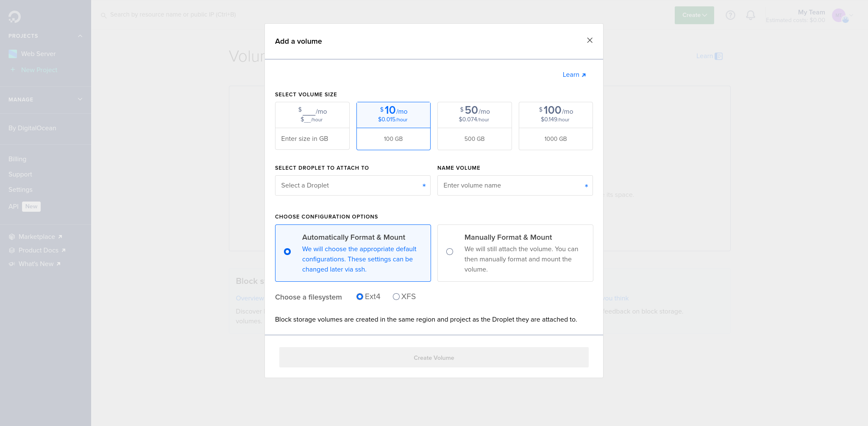Open the Select a Droplet dropdown
This screenshot has height=426, width=868.
(353, 185)
